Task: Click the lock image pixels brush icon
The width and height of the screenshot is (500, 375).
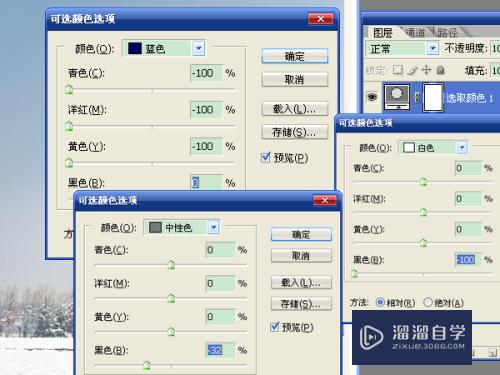Action: pos(413,70)
